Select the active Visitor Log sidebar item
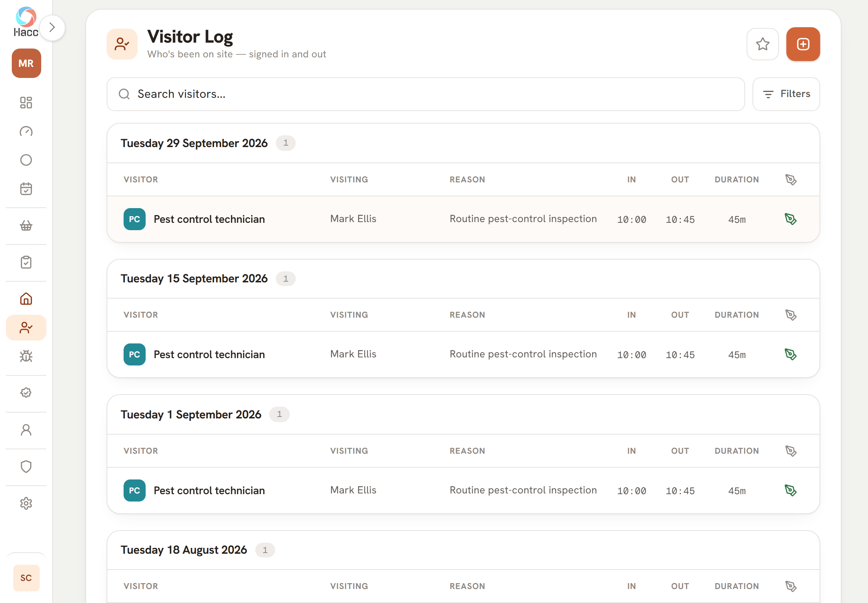868x603 pixels. tap(26, 328)
